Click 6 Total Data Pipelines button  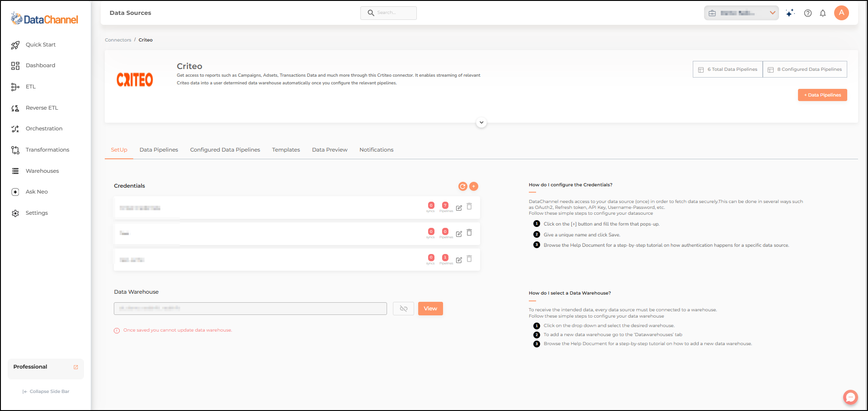tap(728, 69)
